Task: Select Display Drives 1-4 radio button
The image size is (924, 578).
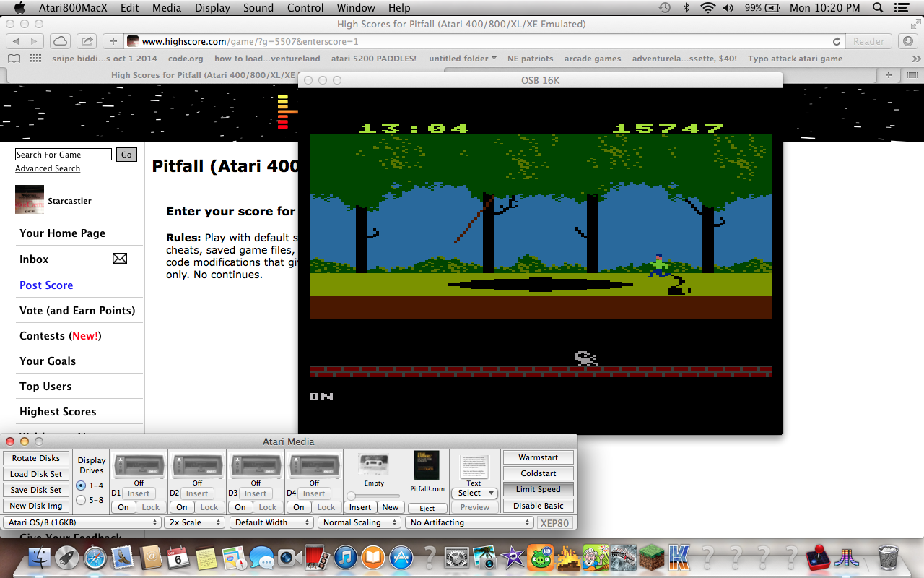Action: tap(81, 486)
